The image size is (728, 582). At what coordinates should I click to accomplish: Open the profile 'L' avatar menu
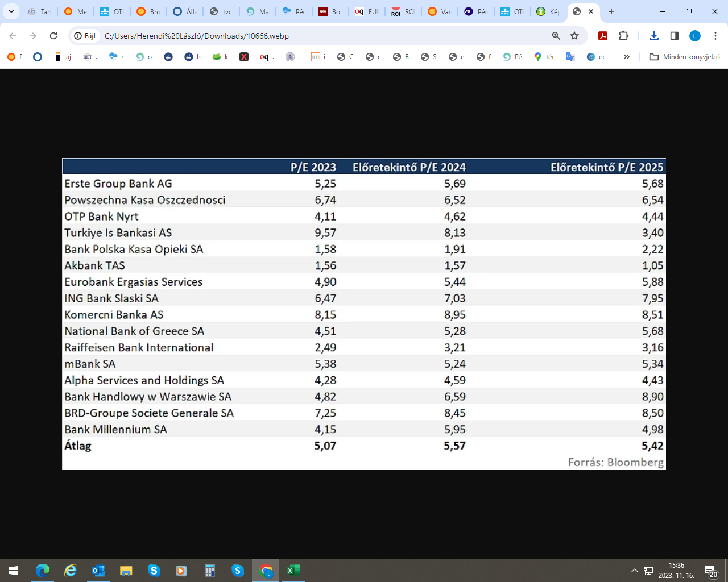point(695,36)
